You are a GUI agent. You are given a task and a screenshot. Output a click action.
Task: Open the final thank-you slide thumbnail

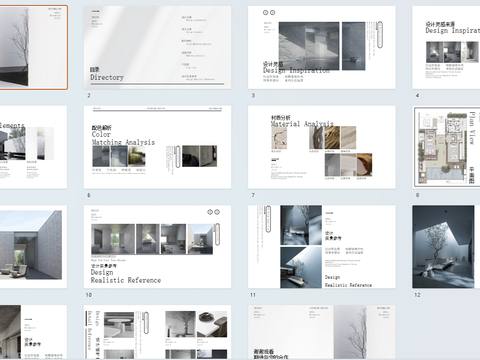coord(322,332)
